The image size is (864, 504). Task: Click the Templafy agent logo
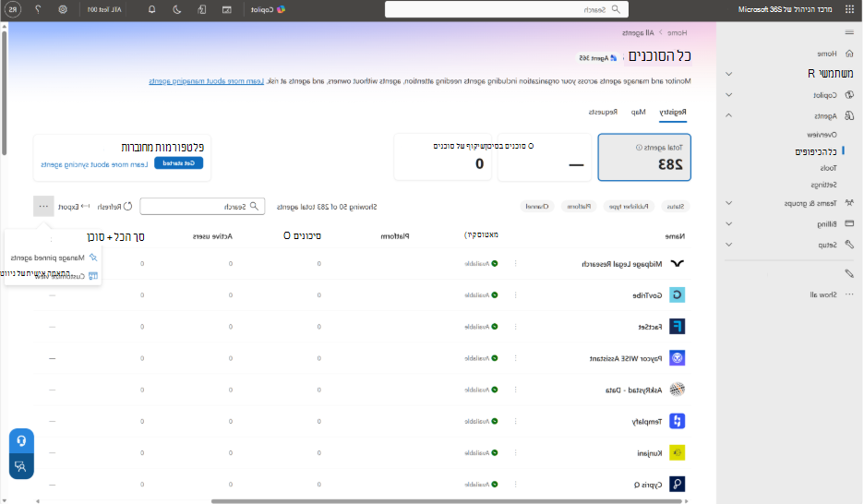tap(677, 421)
